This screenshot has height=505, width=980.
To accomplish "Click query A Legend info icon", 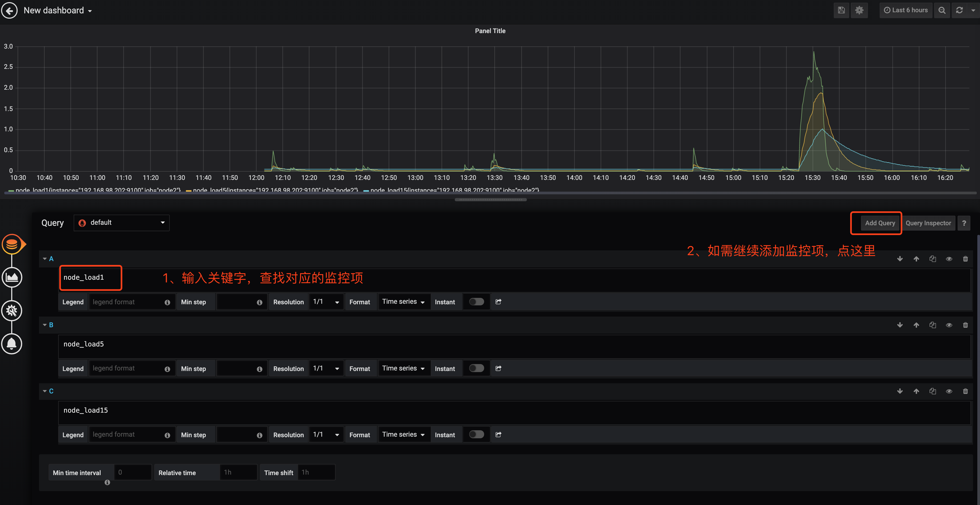I will (x=167, y=302).
